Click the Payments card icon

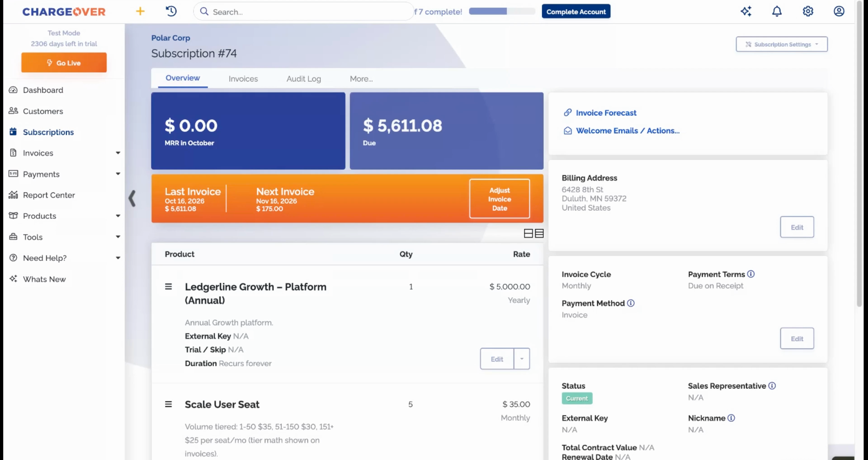click(x=13, y=174)
